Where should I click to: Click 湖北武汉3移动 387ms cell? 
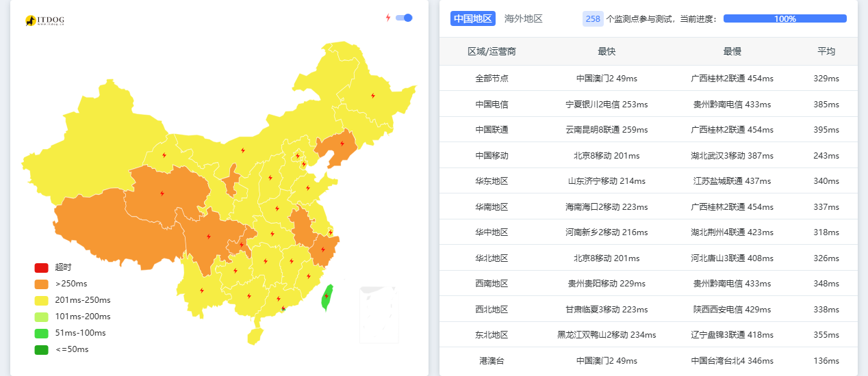tap(732, 156)
